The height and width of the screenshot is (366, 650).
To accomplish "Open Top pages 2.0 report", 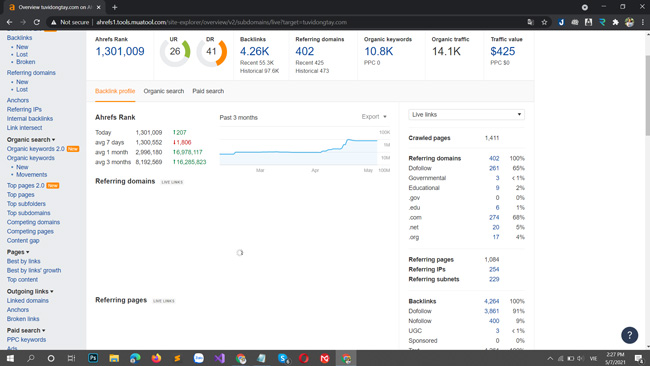I will pyautogui.click(x=26, y=185).
